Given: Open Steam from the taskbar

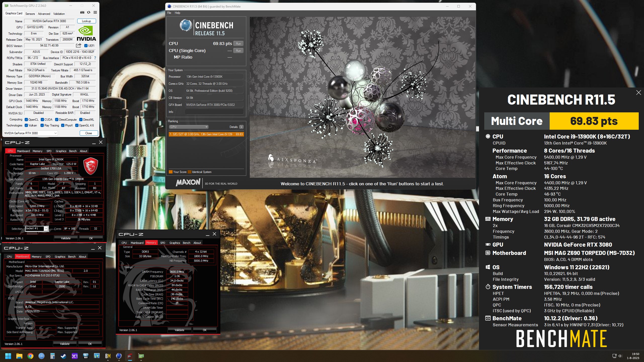Looking at the screenshot, I should (x=64, y=356).
